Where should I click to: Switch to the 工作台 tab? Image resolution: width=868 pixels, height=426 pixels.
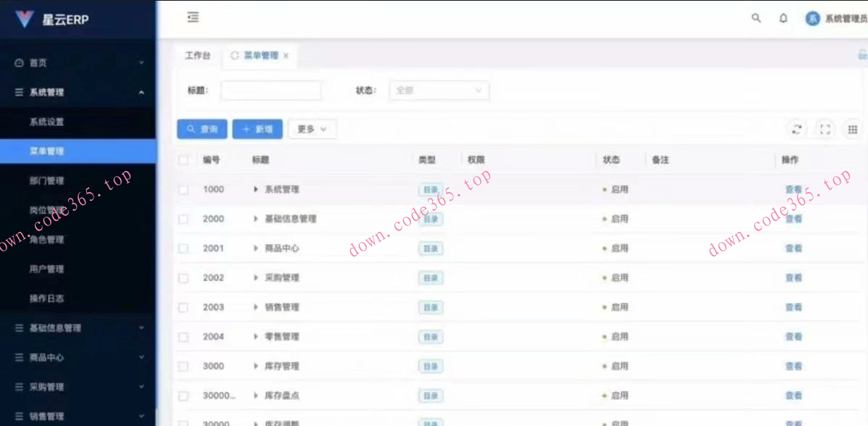197,55
